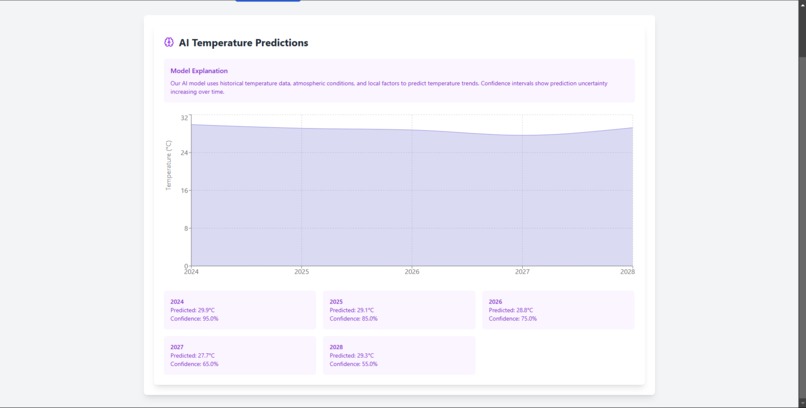Click the page vertical scrollbar thumb

click(802, 31)
